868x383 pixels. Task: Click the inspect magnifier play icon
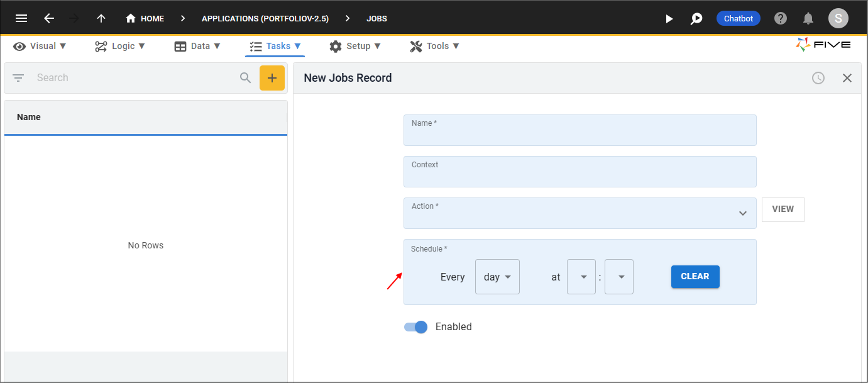696,19
